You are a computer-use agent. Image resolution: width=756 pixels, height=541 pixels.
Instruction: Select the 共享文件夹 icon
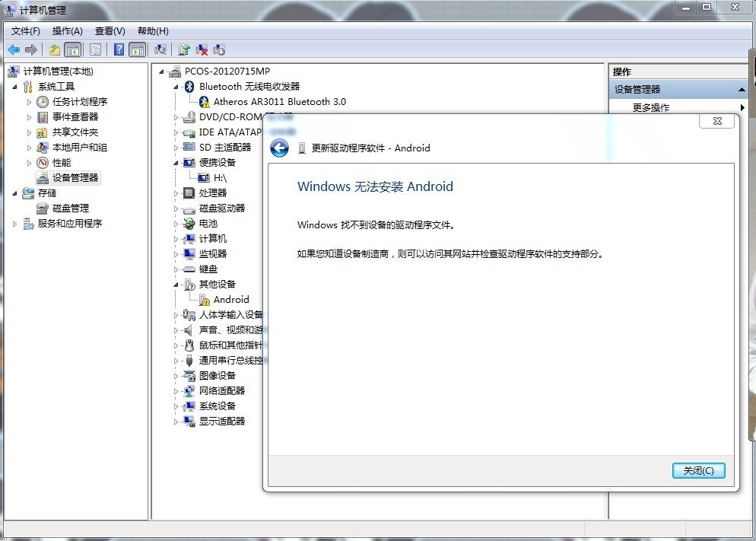click(x=43, y=132)
